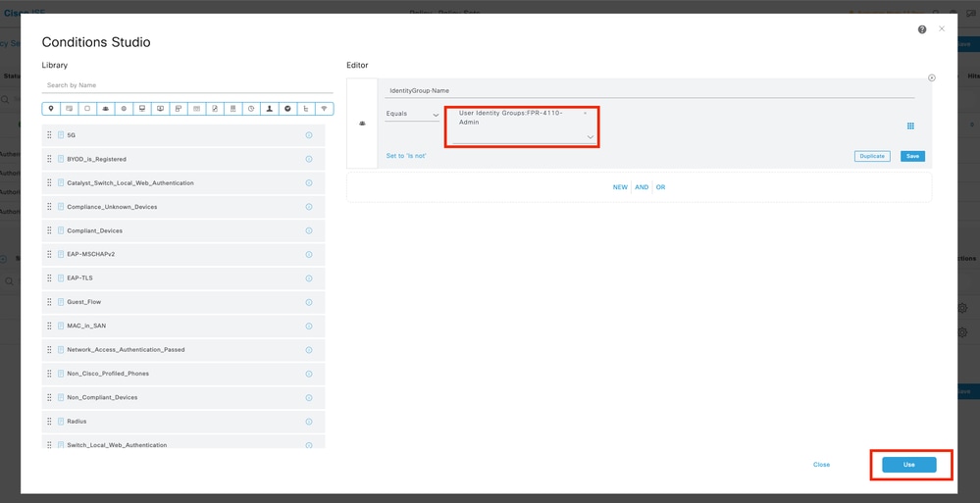Select Compliant_Devices condition
The width and height of the screenshot is (980, 503).
pyautogui.click(x=183, y=230)
